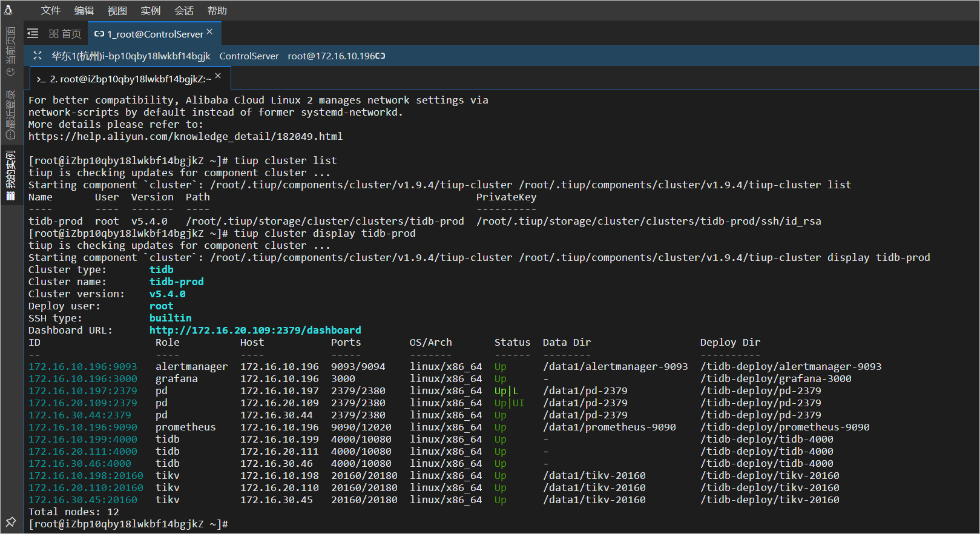Click node ID 172.16.30.44:2379

pos(79,415)
